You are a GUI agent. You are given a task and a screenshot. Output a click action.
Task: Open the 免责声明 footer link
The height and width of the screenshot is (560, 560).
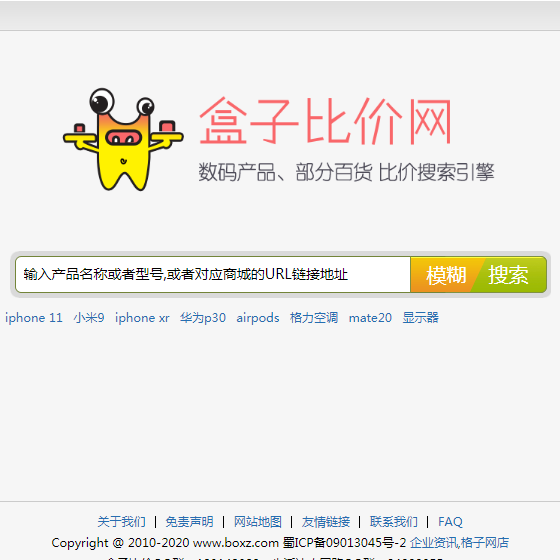tap(189, 522)
